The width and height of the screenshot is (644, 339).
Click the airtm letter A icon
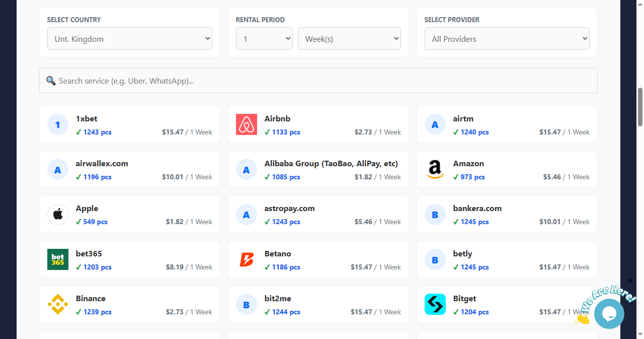click(x=435, y=124)
